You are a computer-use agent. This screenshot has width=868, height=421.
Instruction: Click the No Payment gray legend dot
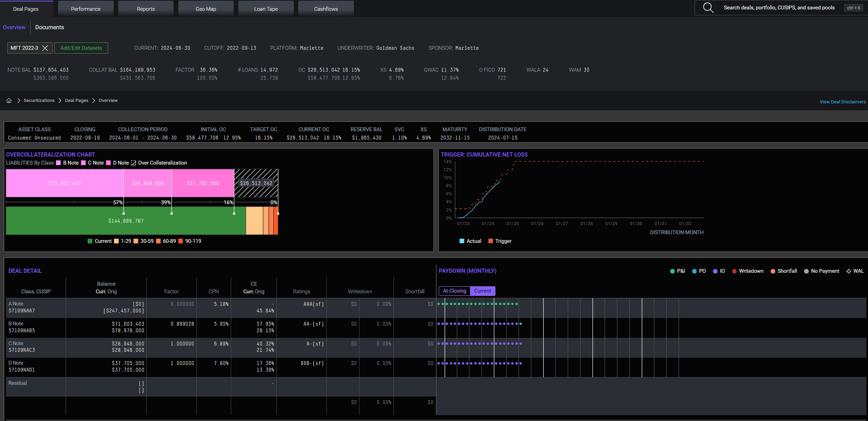[x=806, y=271]
